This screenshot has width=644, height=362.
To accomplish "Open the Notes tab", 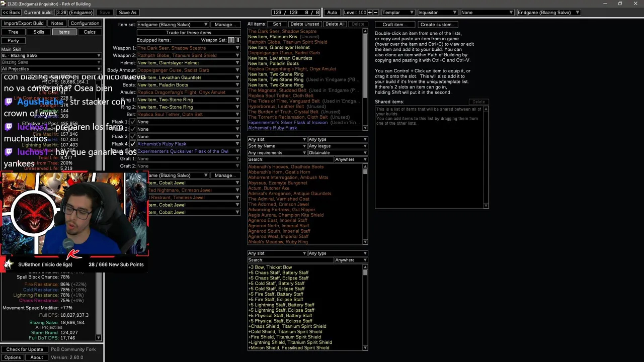I will pos(57,23).
